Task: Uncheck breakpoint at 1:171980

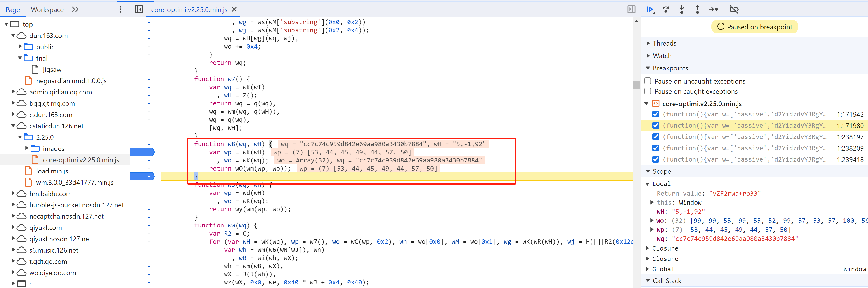Action: coord(655,126)
